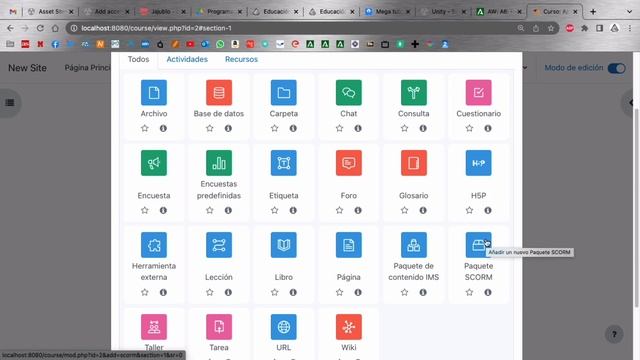Star the Paquete SCORM activity
Viewport: 640px width, 360px height.
[x=469, y=292]
